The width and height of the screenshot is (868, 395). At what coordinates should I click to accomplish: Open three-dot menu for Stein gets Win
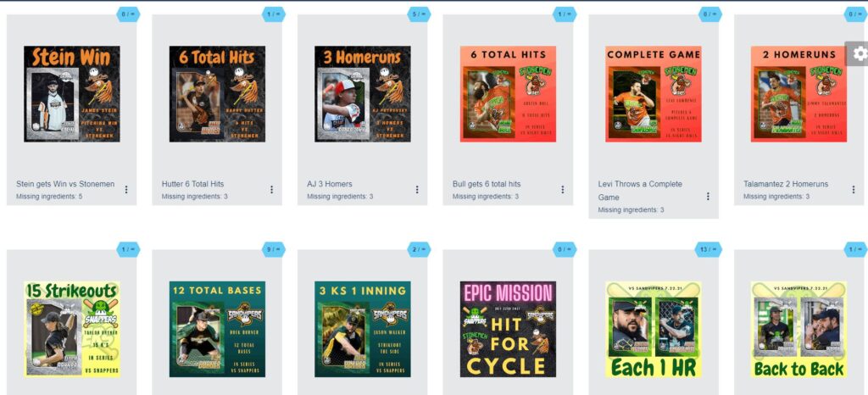(x=126, y=189)
